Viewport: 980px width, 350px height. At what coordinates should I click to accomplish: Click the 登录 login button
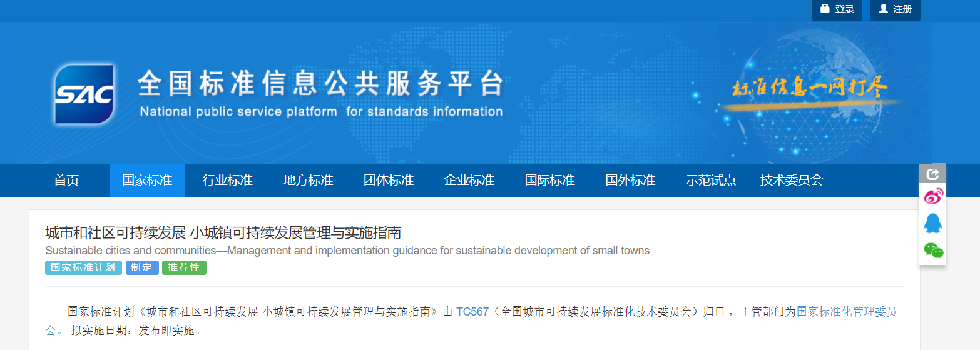[837, 9]
